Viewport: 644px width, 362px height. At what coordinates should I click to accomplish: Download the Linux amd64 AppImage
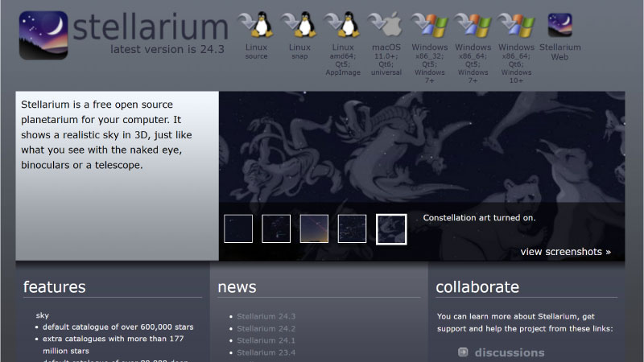pos(343,26)
